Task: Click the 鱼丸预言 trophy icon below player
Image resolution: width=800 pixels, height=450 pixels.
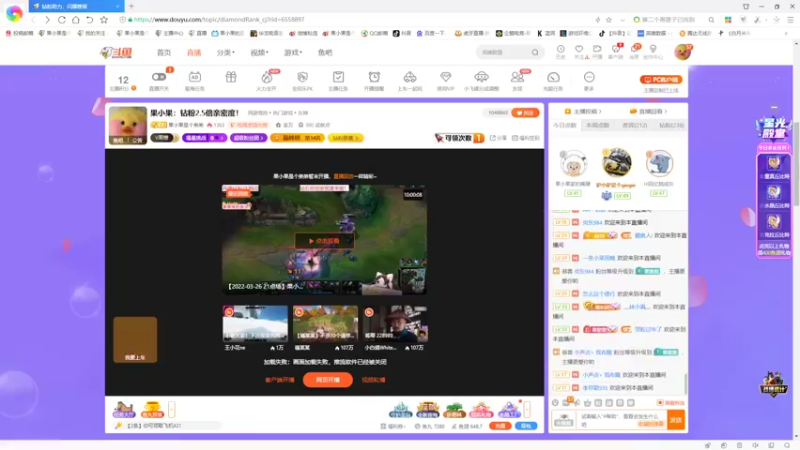Action: pos(152,409)
